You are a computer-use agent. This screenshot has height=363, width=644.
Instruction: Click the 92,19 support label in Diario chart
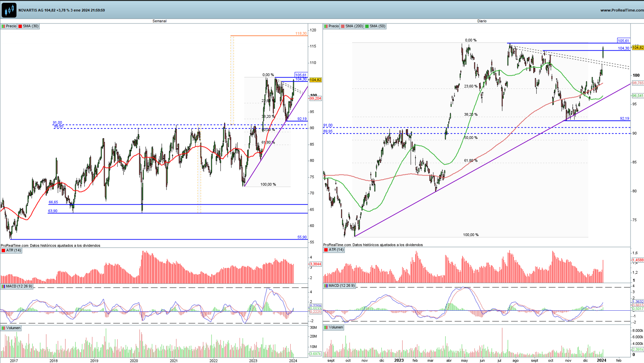[x=624, y=119]
